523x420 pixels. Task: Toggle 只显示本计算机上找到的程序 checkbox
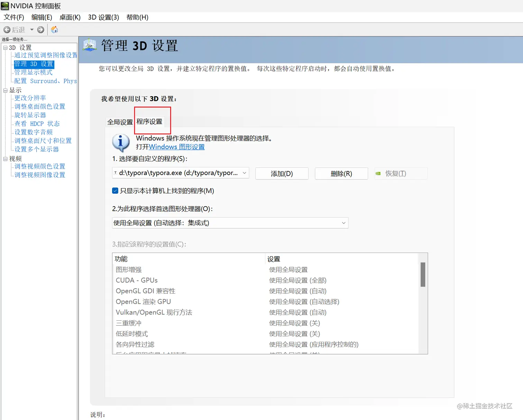point(115,191)
